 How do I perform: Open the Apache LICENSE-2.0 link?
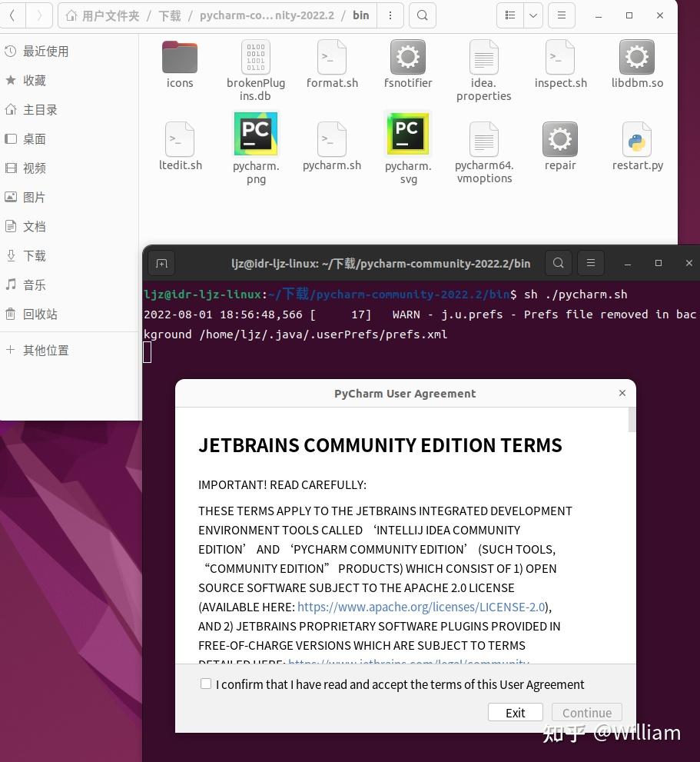click(421, 607)
